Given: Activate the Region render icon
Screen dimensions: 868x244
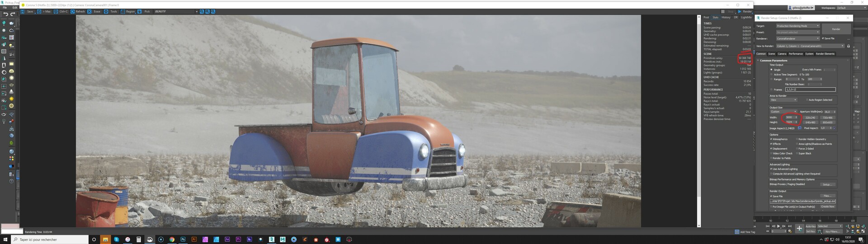Looking at the screenshot, I should [123, 11].
